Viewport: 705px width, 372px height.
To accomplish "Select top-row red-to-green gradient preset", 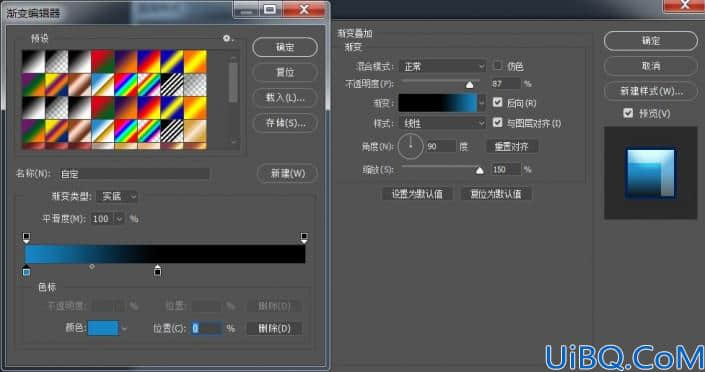I will pos(103,62).
